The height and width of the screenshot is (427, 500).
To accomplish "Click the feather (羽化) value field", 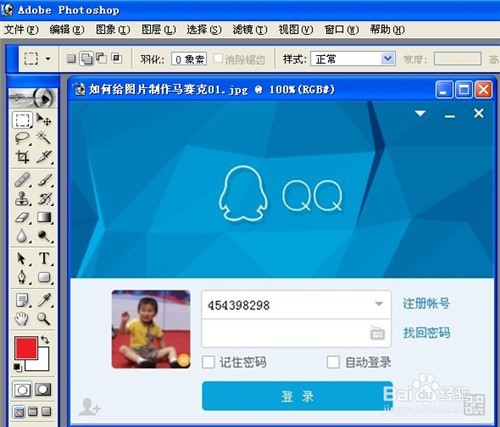I will [x=189, y=59].
